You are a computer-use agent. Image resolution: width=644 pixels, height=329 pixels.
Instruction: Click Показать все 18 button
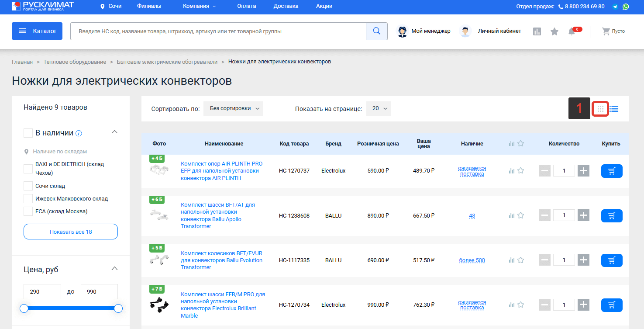tap(71, 232)
